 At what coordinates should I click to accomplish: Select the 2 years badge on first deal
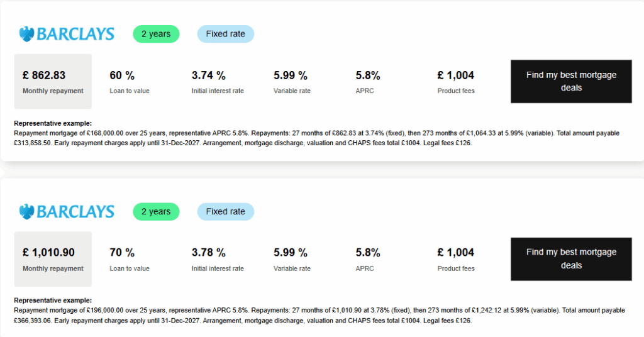pyautogui.click(x=156, y=34)
